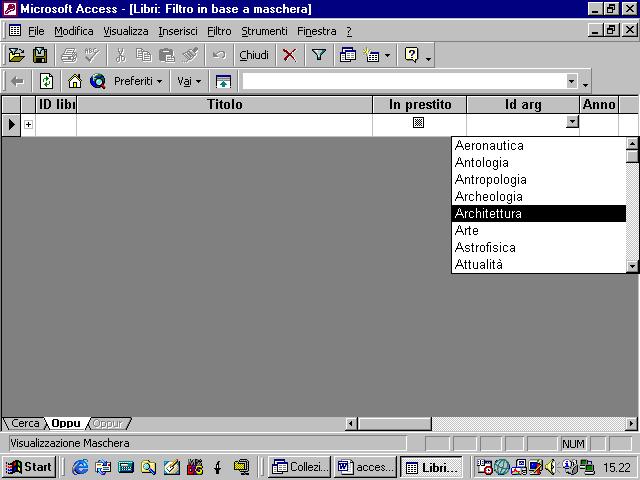Screen dimensions: 640x480
Task: Switch to the Cerca tab
Action: coord(25,423)
